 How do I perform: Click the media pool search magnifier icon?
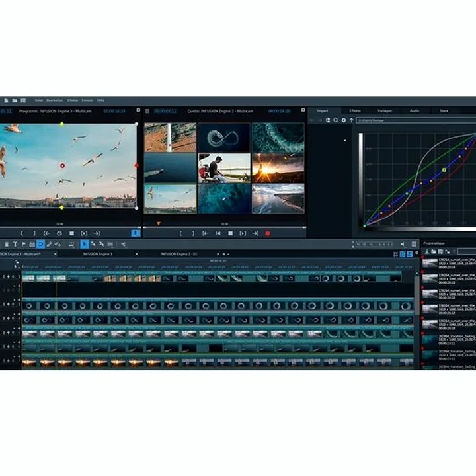(336, 120)
